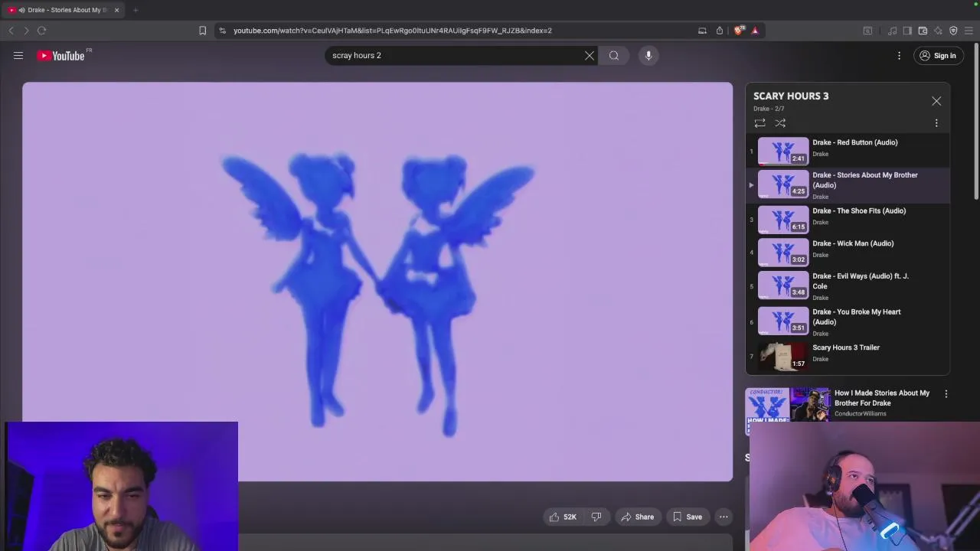Open Leo AI sparkle icon
Image resolution: width=980 pixels, height=551 pixels.
(938, 31)
